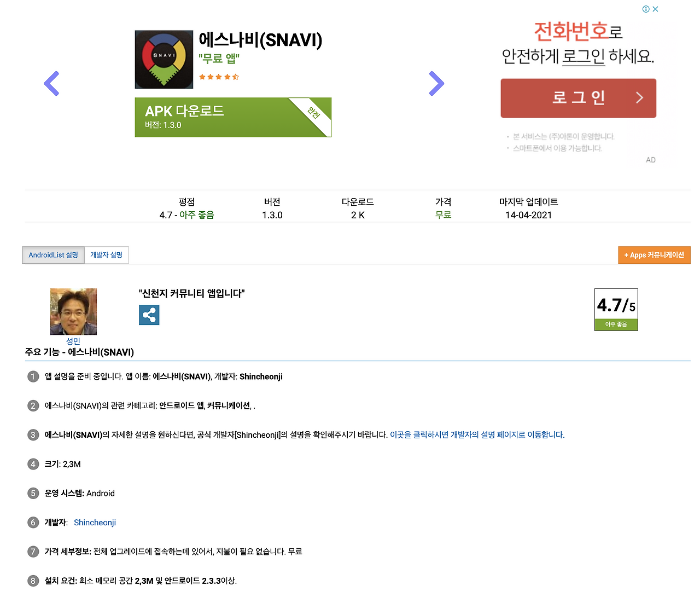Open the + Apps 커뮤니케이션 button
The image size is (700, 603).
coord(654,255)
